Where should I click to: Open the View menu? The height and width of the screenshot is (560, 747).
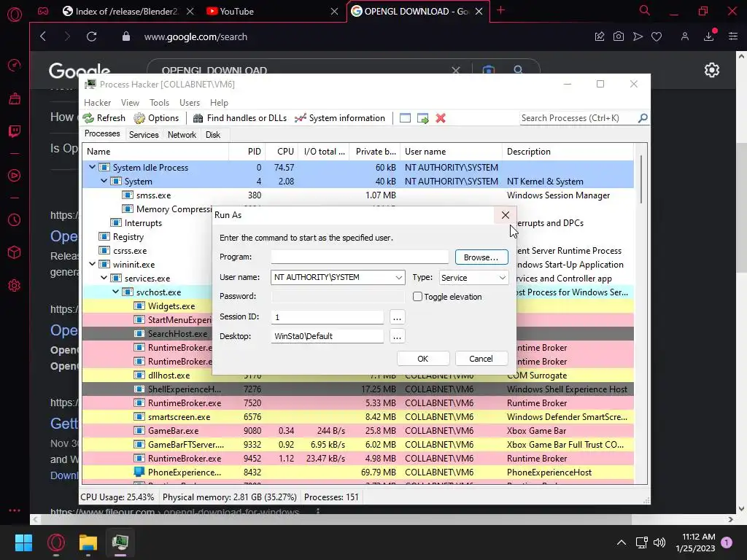coord(130,103)
